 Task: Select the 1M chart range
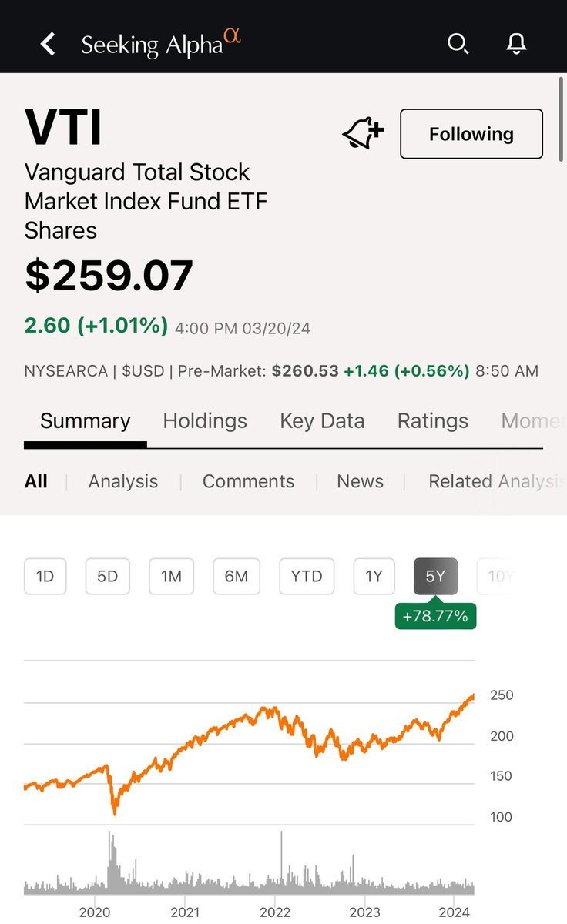(171, 577)
